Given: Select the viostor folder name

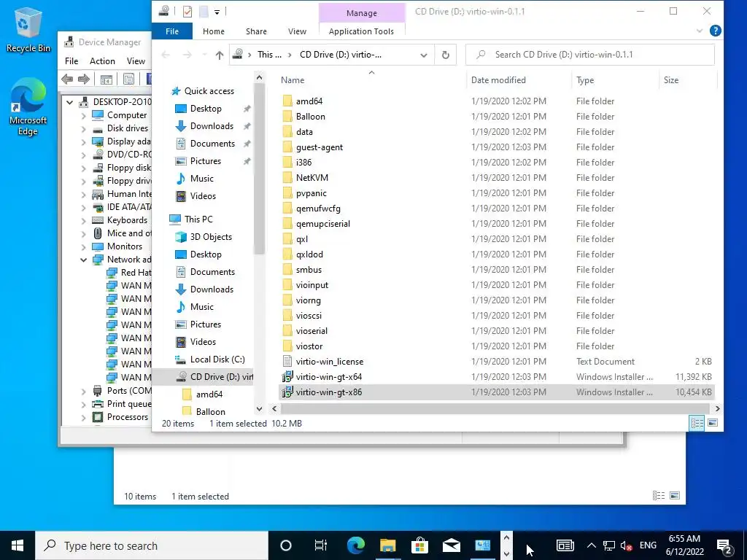Looking at the screenshot, I should 309,346.
